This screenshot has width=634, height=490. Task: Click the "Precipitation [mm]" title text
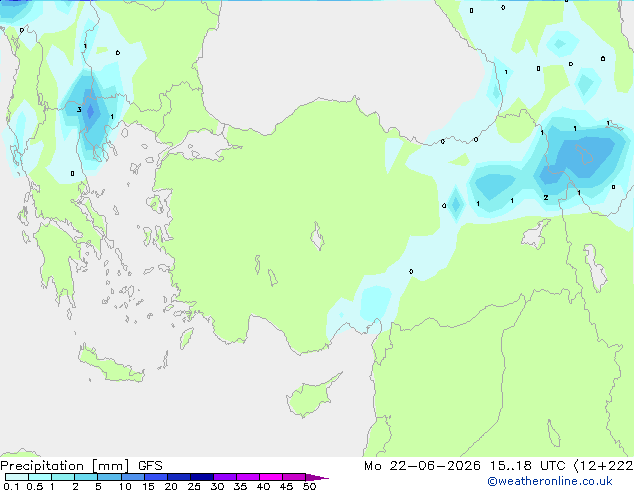[65, 466]
